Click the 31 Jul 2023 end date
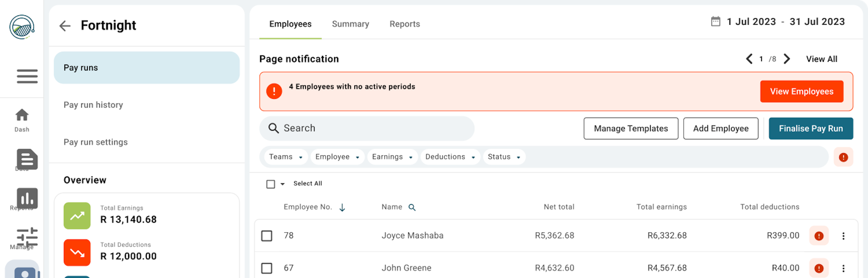 point(817,21)
